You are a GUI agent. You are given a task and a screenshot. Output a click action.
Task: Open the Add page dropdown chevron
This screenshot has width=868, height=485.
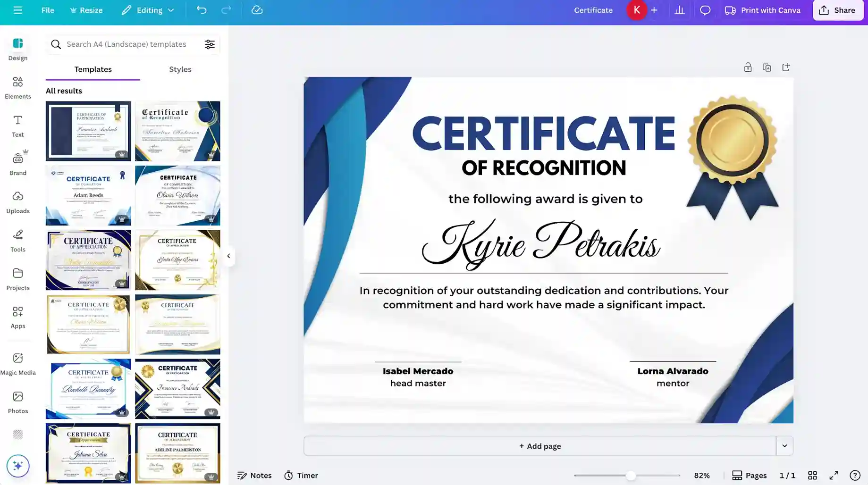[784, 445]
